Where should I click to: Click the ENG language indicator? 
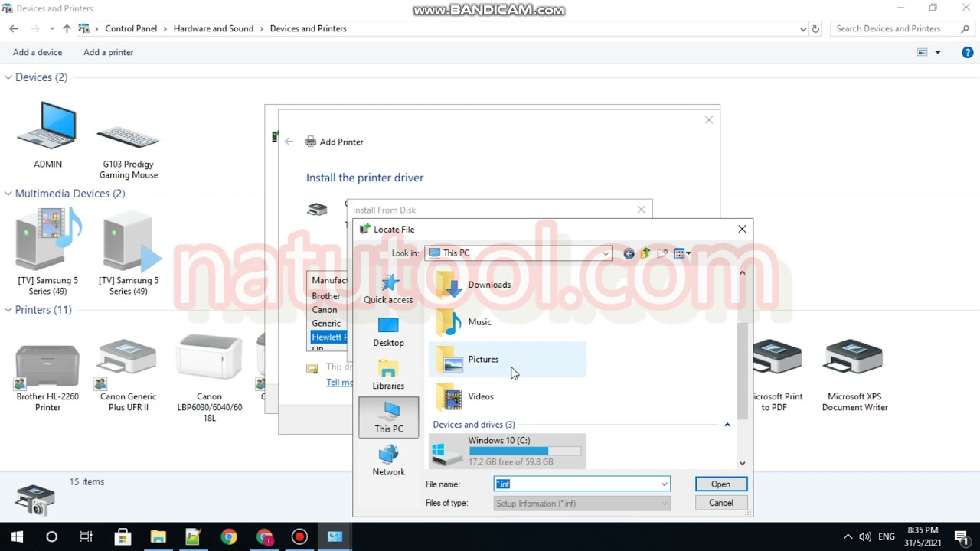[x=887, y=536]
